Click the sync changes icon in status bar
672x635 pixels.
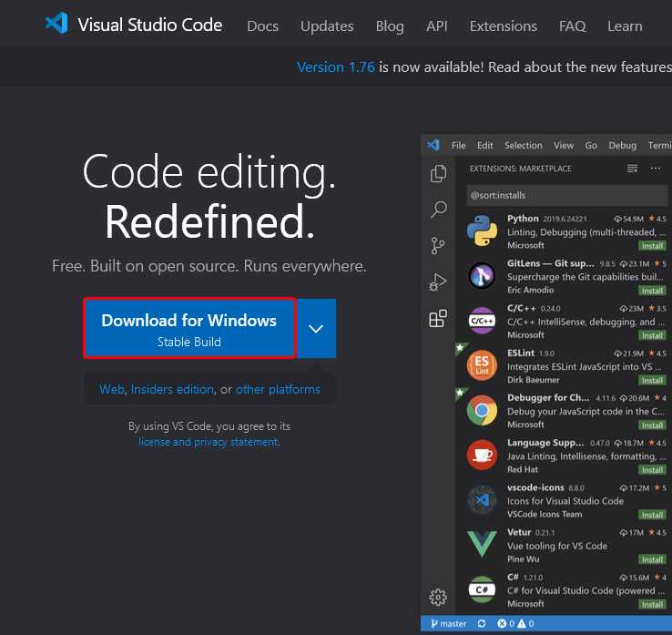point(482,623)
